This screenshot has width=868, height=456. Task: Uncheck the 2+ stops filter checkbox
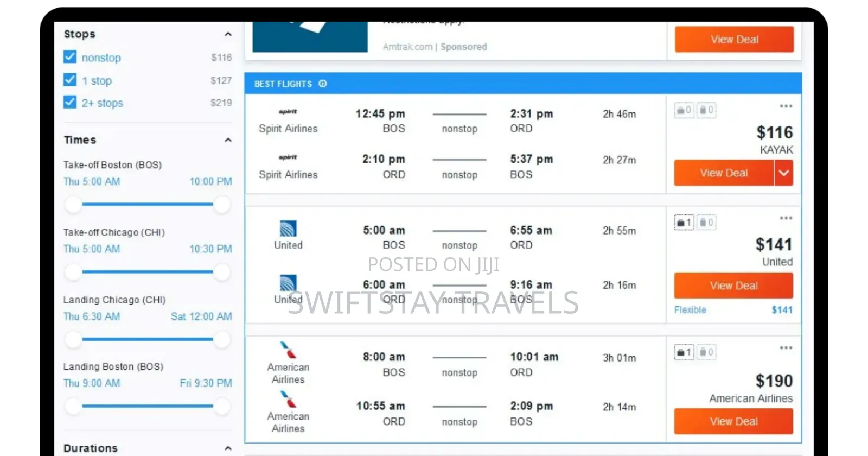click(70, 102)
